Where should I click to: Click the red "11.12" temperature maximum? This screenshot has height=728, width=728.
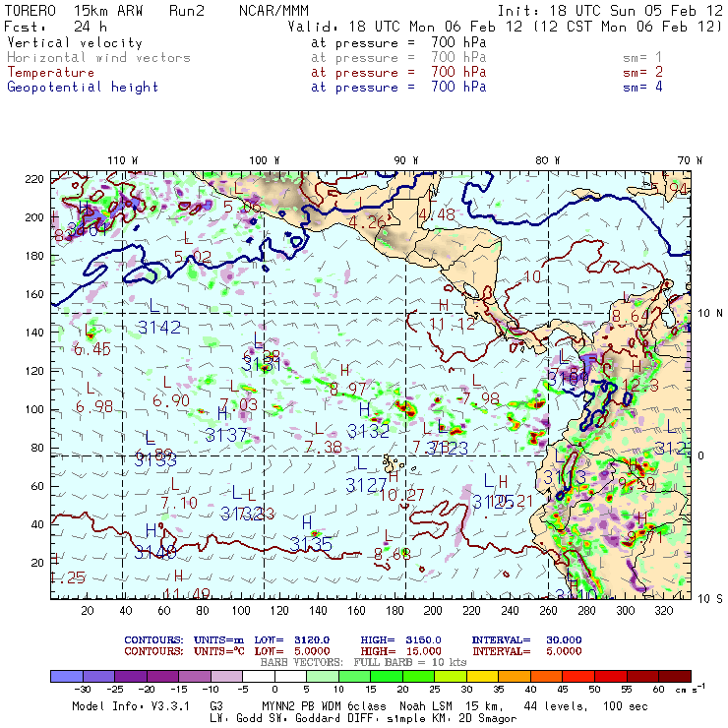click(453, 324)
